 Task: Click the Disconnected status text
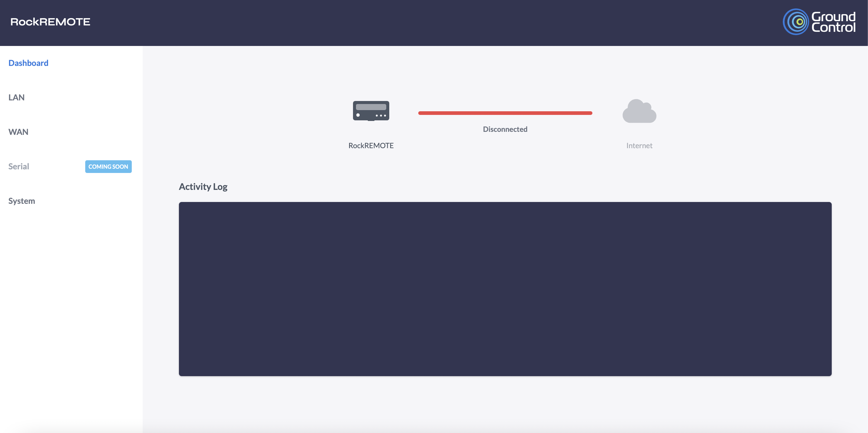pos(505,129)
